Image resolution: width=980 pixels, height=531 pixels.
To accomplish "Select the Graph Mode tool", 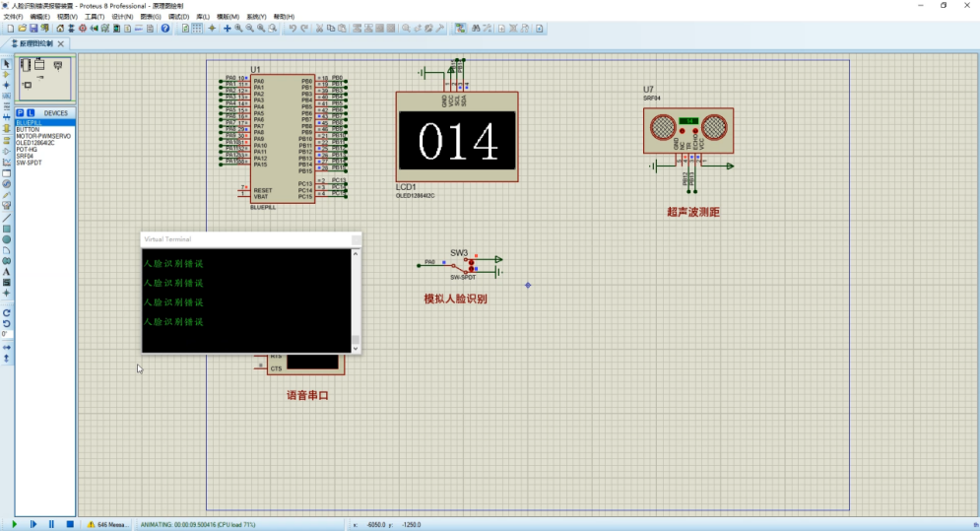I will pos(6,162).
